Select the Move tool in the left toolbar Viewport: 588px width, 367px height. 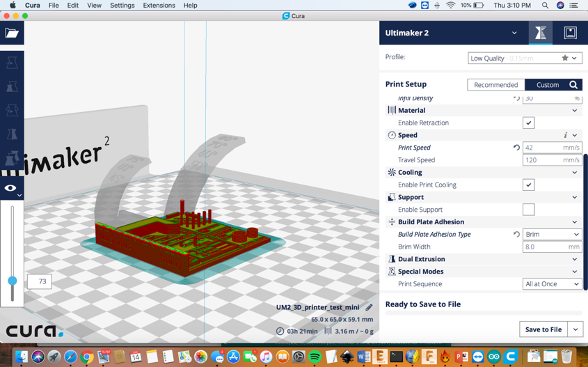[12, 63]
